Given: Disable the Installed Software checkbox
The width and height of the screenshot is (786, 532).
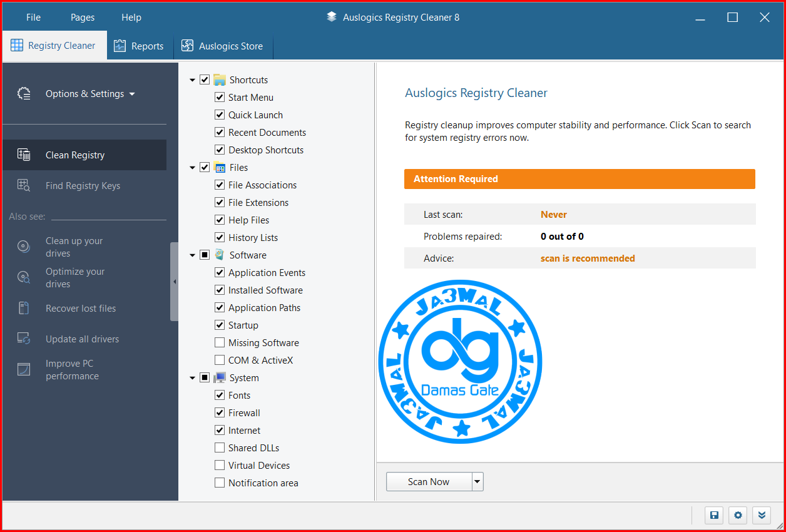Looking at the screenshot, I should pyautogui.click(x=220, y=290).
